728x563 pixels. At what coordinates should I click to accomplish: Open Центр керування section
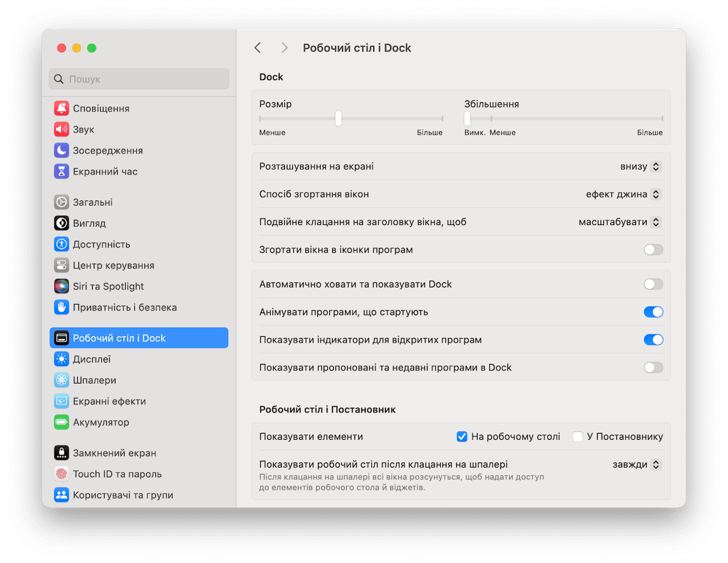139,265
